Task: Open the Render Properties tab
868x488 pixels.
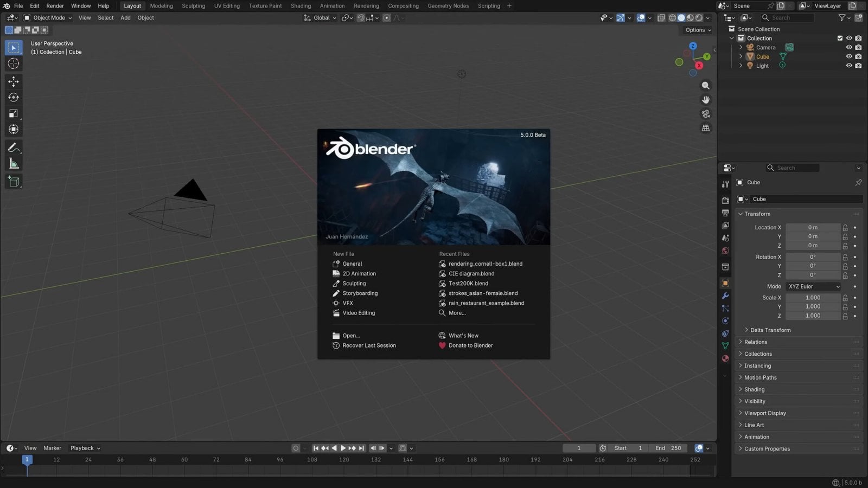Action: [x=725, y=200]
